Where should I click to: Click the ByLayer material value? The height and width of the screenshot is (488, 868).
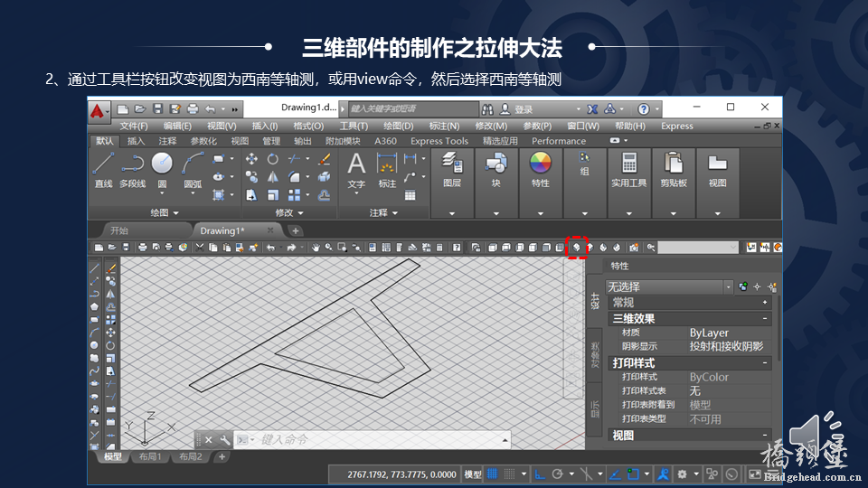tap(709, 333)
